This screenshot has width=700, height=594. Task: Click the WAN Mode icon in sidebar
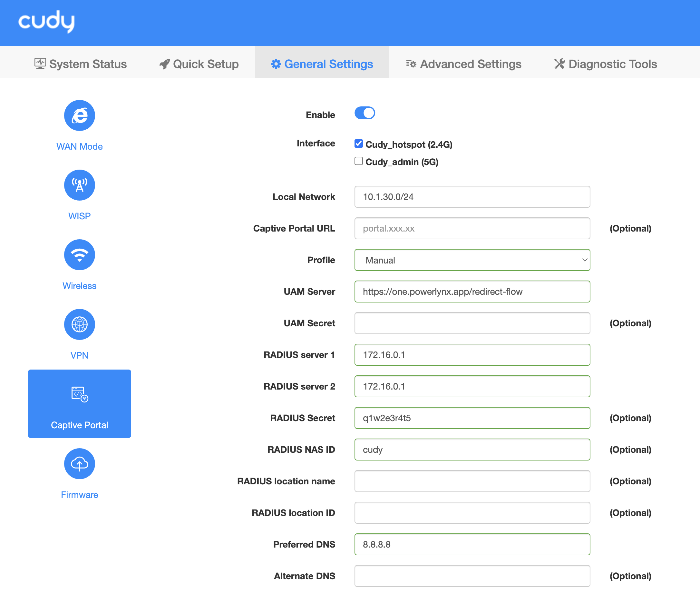pos(79,115)
